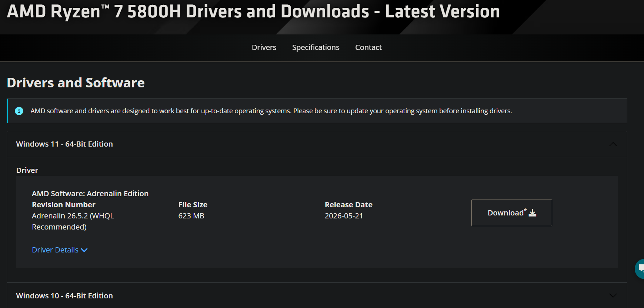The height and width of the screenshot is (308, 644).
Task: Click the operating system update notice text
Action: pyautogui.click(x=271, y=111)
